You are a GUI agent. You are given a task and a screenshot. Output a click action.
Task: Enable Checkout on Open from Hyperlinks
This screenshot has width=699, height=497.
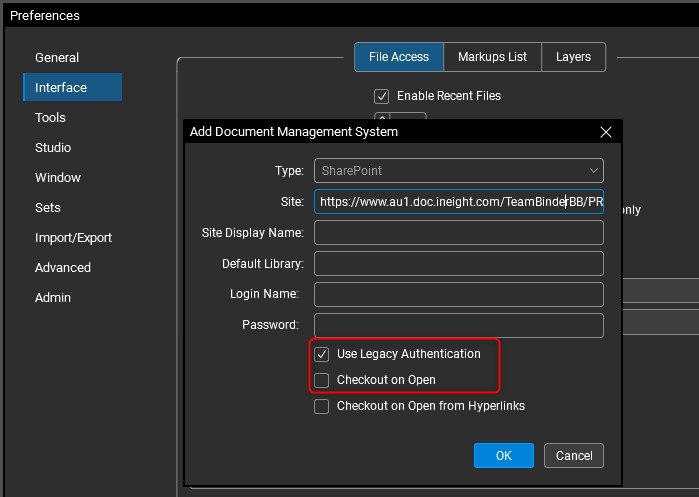click(x=322, y=406)
